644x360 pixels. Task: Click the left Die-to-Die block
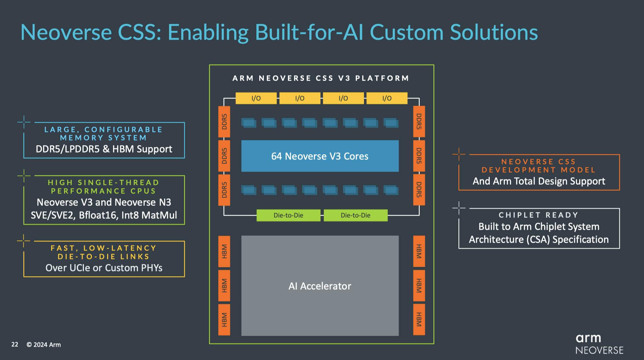pyautogui.click(x=288, y=215)
